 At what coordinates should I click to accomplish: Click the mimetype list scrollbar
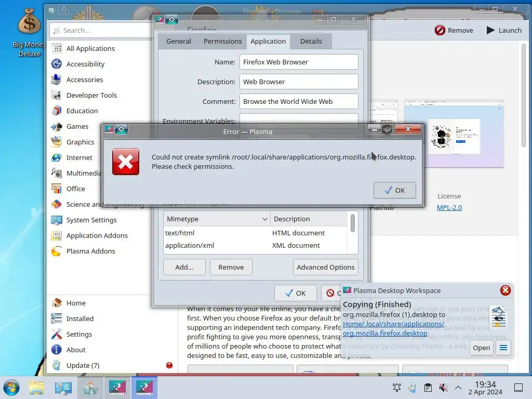(x=353, y=223)
